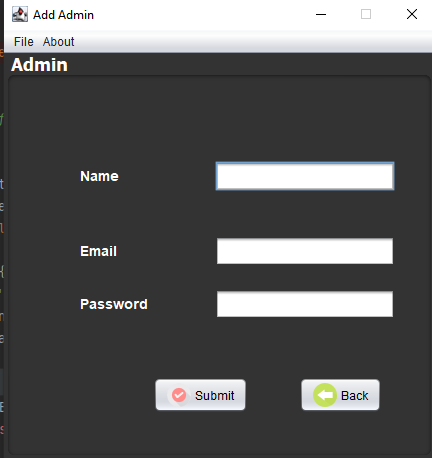432x458 pixels.
Task: Click into the Password field
Action: [305, 304]
